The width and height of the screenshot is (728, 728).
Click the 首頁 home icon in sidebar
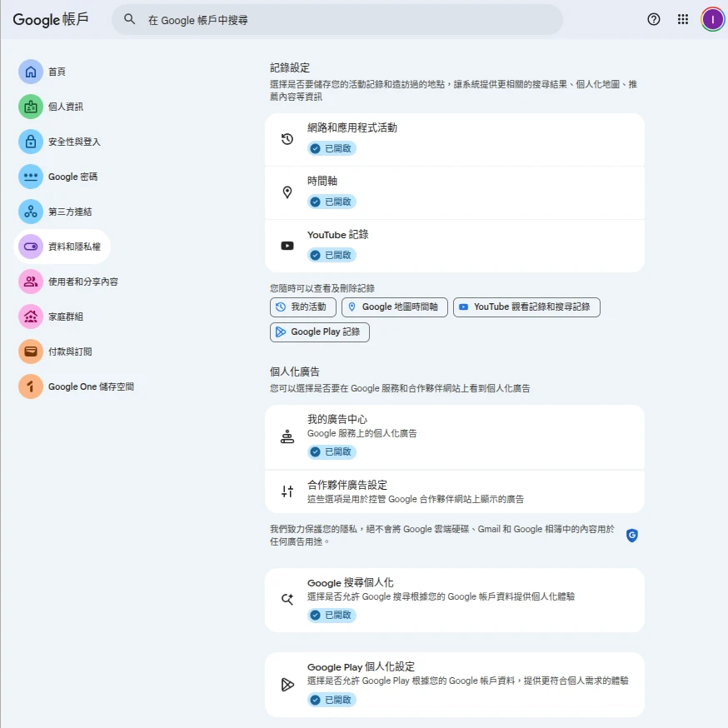coord(31,72)
